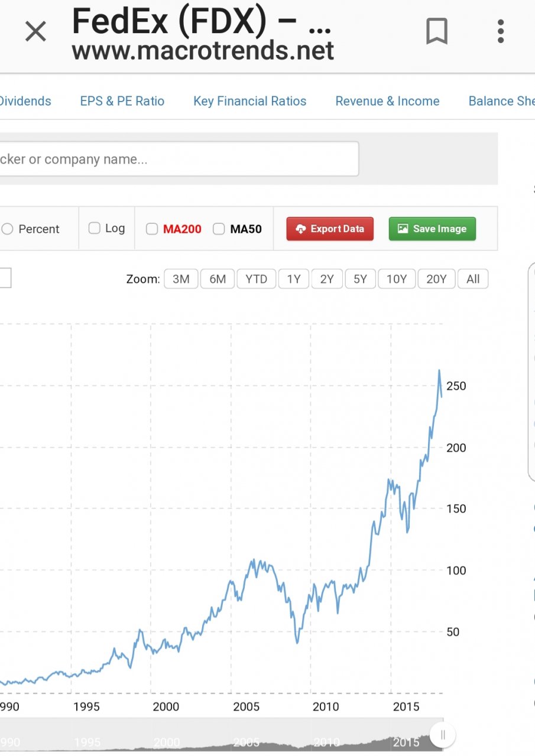
Task: Click the red Export Data button
Action: [x=330, y=229]
